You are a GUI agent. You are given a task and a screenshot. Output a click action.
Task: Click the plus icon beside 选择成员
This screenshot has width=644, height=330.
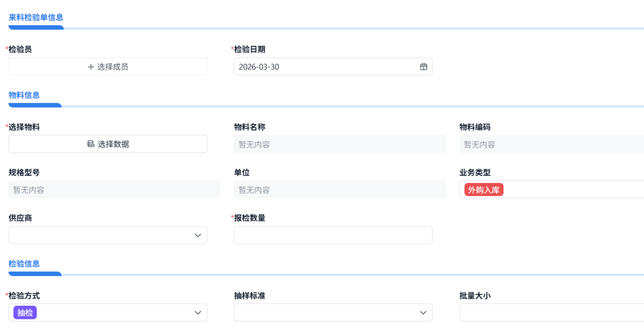click(91, 67)
